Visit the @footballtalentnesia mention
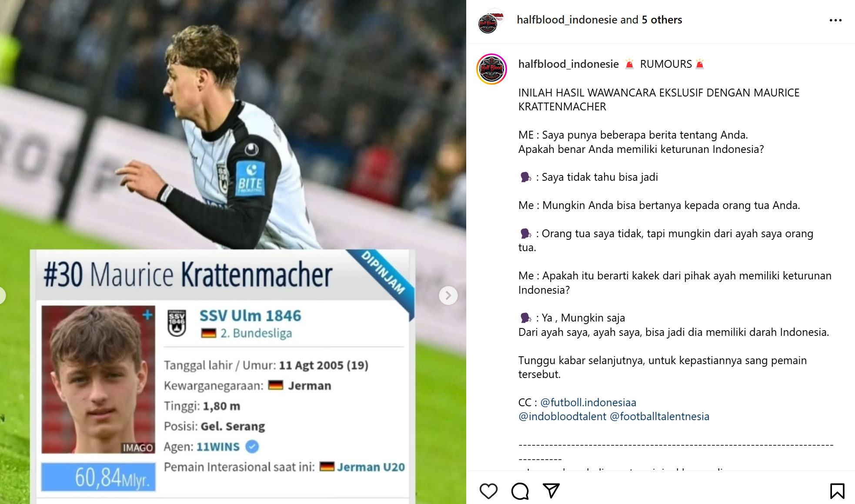 (659, 416)
